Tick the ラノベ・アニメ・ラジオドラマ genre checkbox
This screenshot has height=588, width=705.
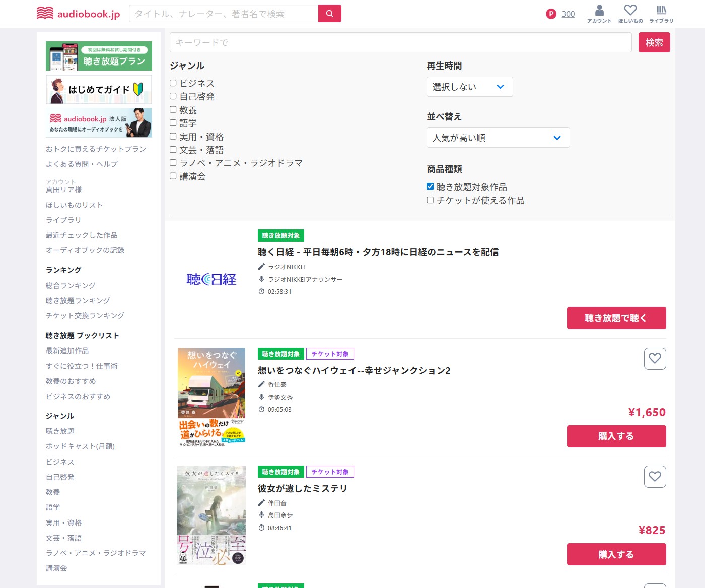tap(173, 163)
